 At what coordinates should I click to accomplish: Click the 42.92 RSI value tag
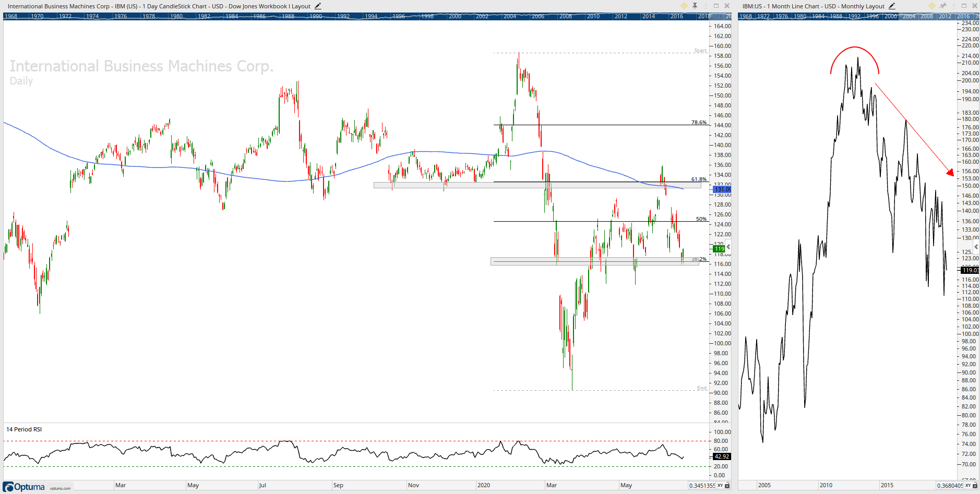coord(722,456)
